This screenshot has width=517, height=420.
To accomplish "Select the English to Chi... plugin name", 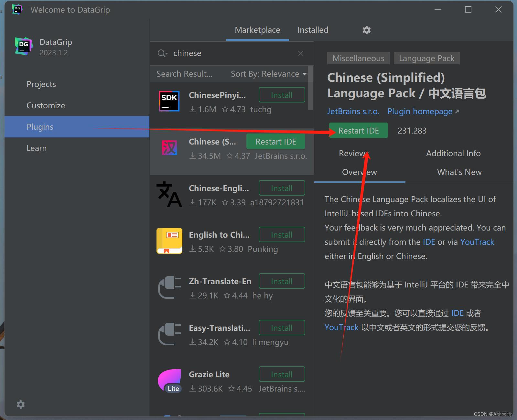I will point(219,235).
